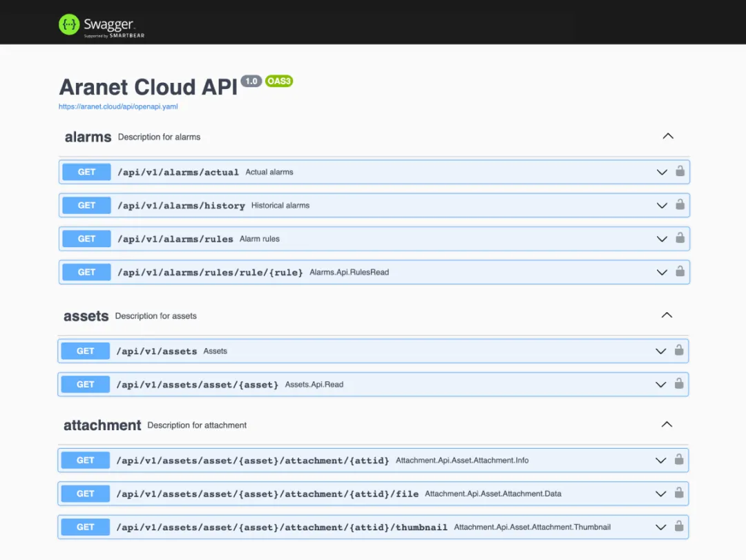Click the lock icon for Attachment.Data endpoint
Screen dimensions: 746x560
pos(679,493)
